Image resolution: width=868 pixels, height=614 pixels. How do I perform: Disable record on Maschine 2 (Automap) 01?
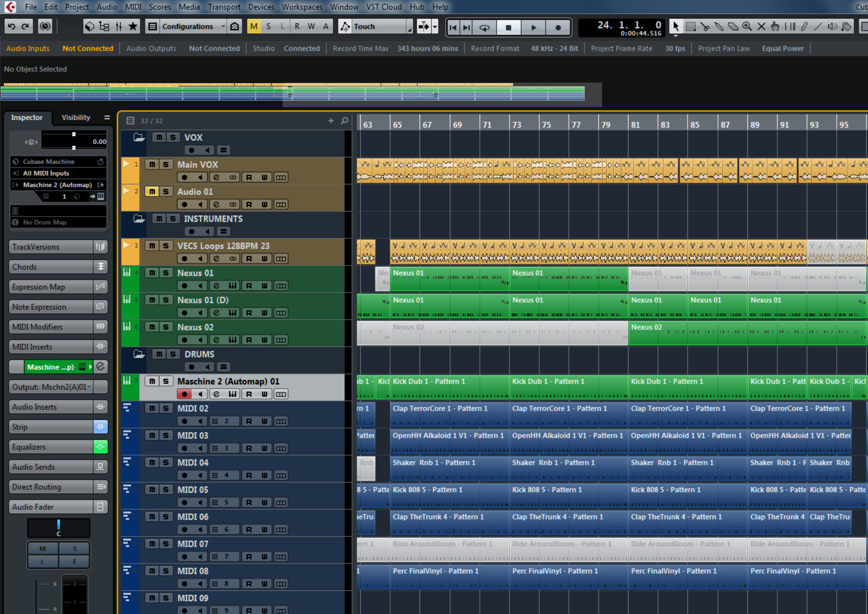pos(185,394)
